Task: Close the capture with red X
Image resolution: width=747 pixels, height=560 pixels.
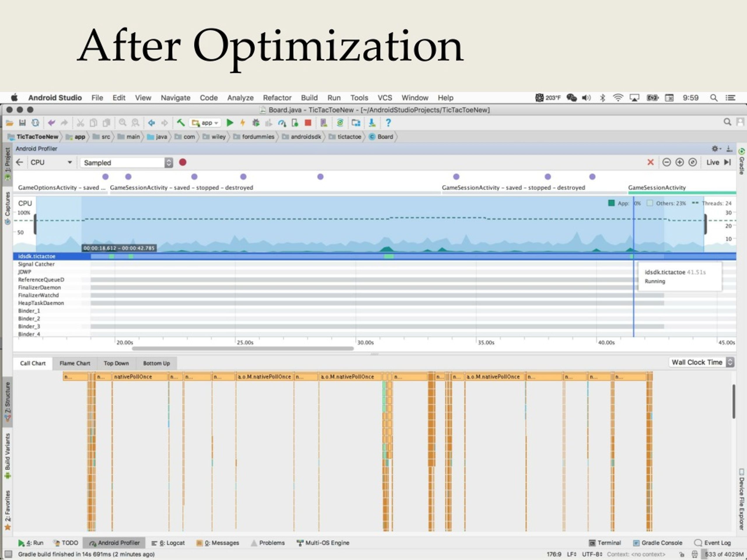Action: (650, 162)
